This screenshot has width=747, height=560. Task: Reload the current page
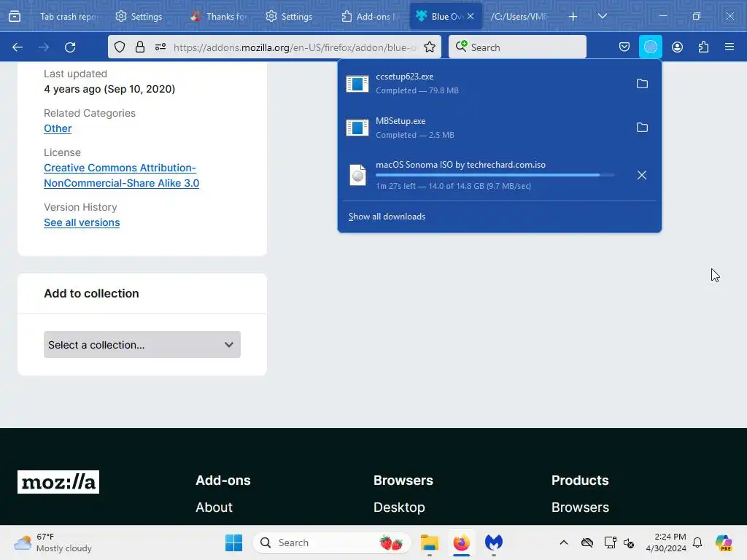point(70,47)
